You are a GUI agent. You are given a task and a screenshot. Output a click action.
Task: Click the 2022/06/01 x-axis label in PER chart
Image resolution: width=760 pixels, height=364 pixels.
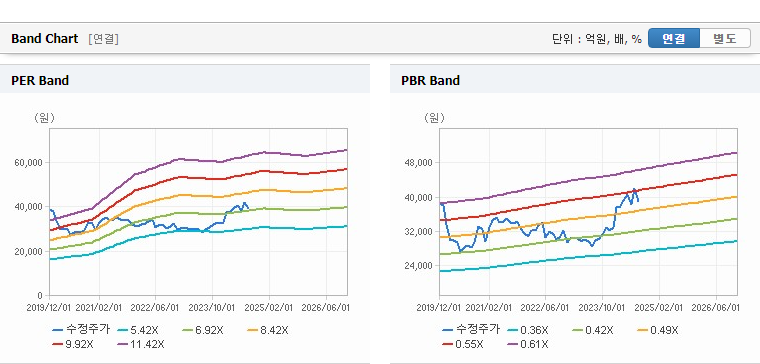tap(155, 308)
